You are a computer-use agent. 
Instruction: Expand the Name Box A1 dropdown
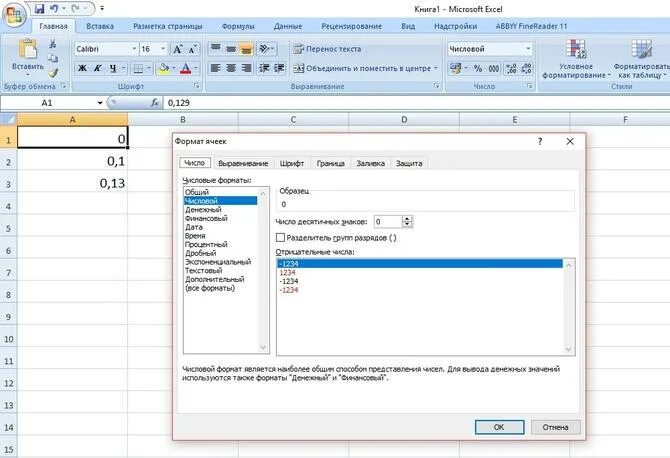click(100, 103)
